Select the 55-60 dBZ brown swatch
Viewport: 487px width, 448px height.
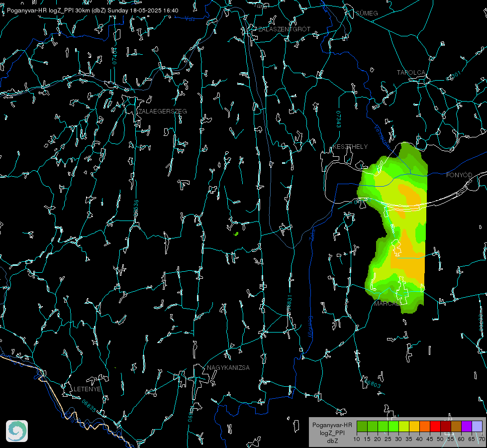coord(456,426)
